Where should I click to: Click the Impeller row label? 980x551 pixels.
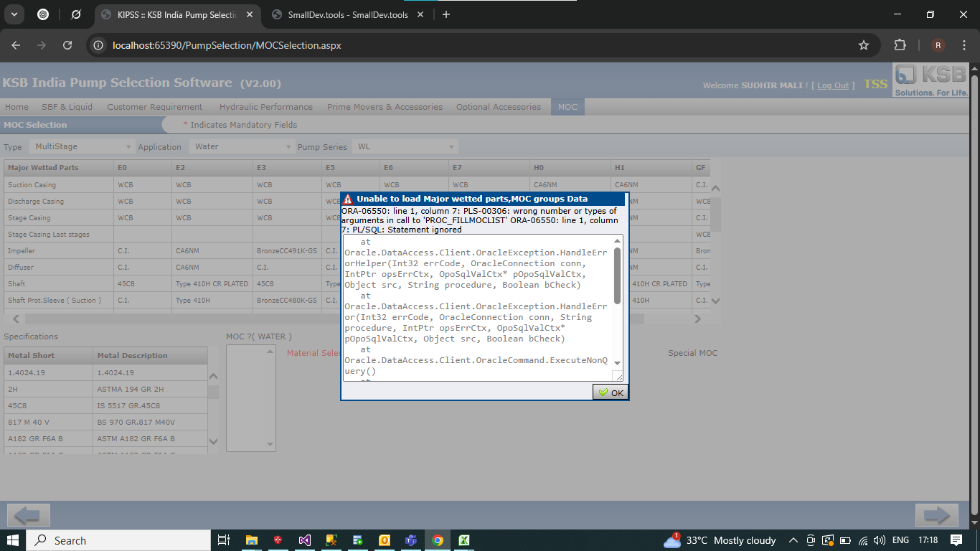coord(22,251)
